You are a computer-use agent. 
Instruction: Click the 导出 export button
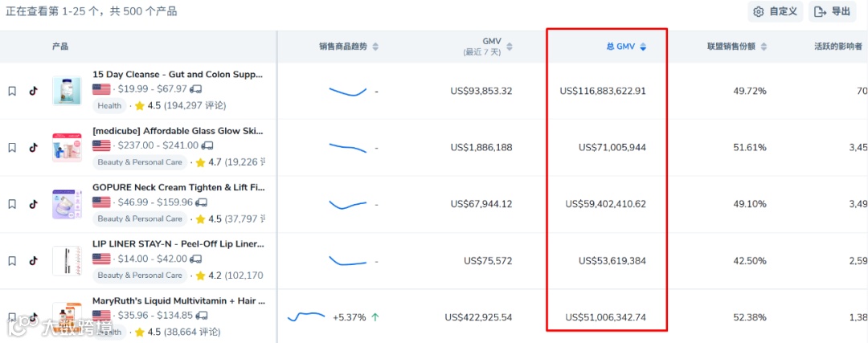pos(833,11)
